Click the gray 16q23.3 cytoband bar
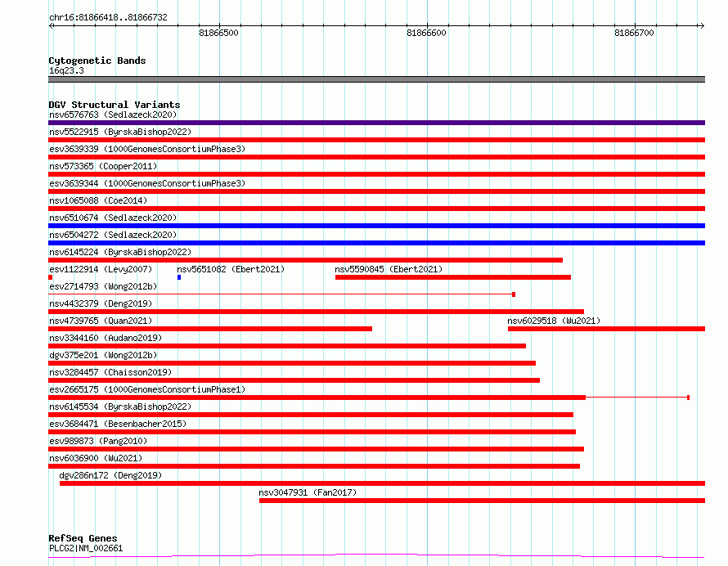 [x=376, y=79]
